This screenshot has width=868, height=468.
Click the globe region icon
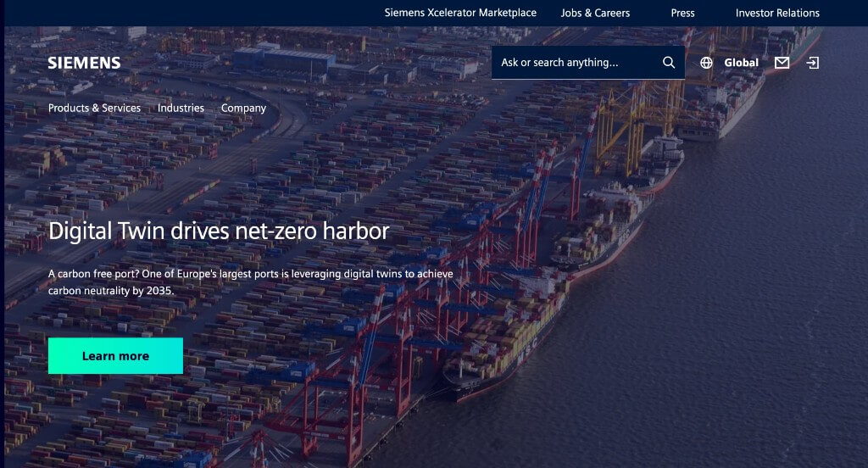(706, 63)
